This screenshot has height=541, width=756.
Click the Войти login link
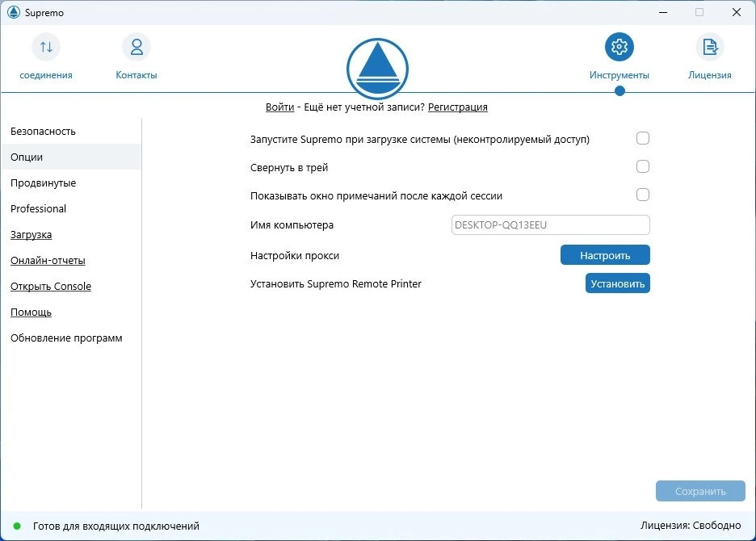coord(279,107)
